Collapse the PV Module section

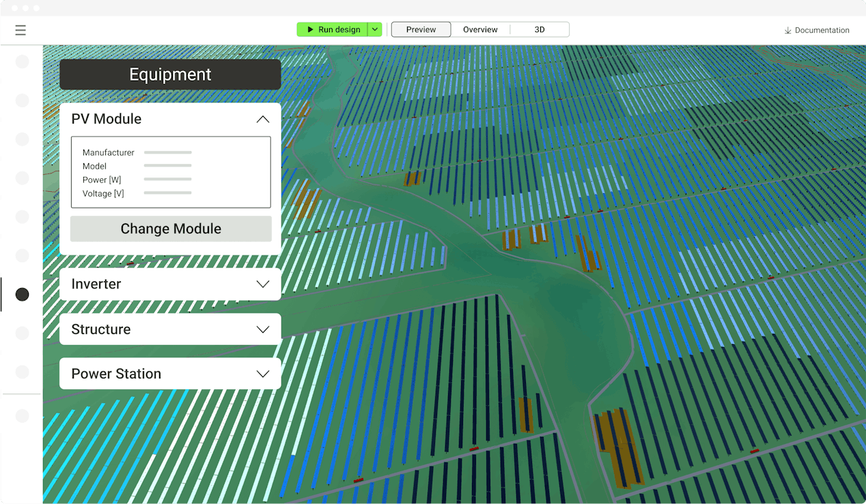263,120
